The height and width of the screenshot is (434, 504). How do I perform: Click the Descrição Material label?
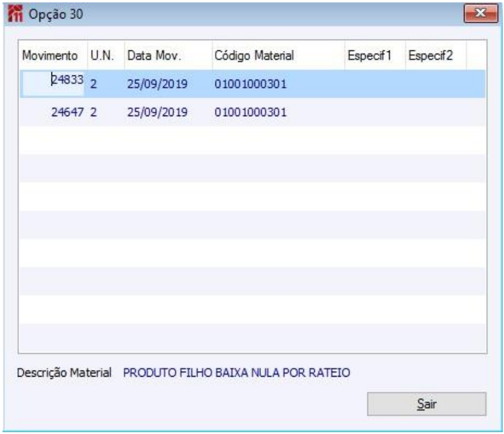click(x=64, y=372)
